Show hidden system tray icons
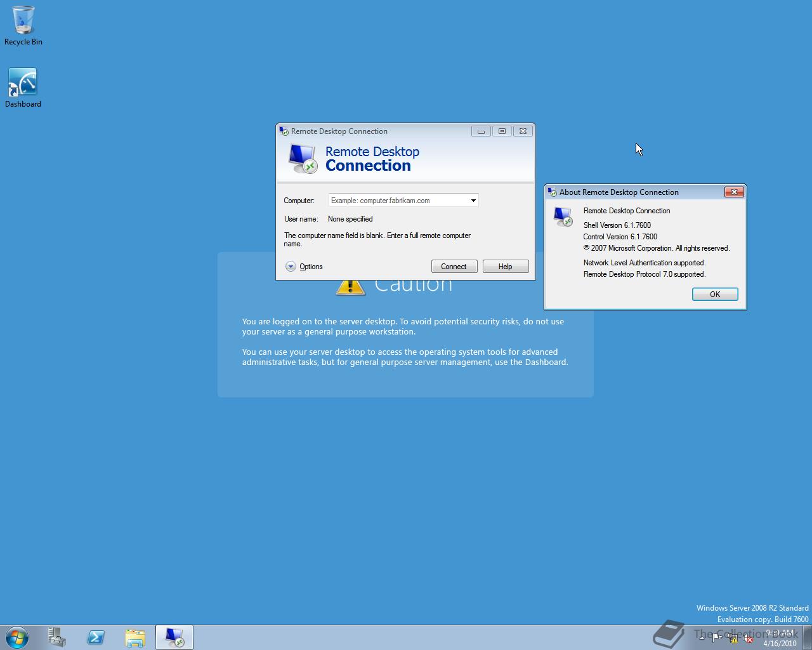Screen dimensions: 812x650 tap(702, 638)
